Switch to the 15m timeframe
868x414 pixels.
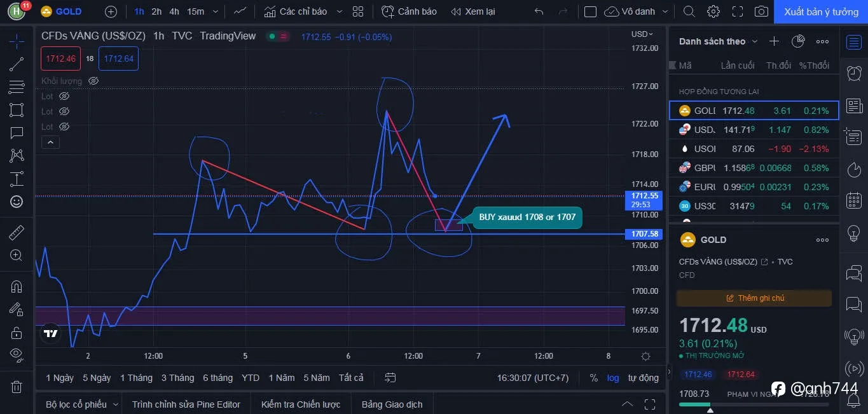click(195, 11)
